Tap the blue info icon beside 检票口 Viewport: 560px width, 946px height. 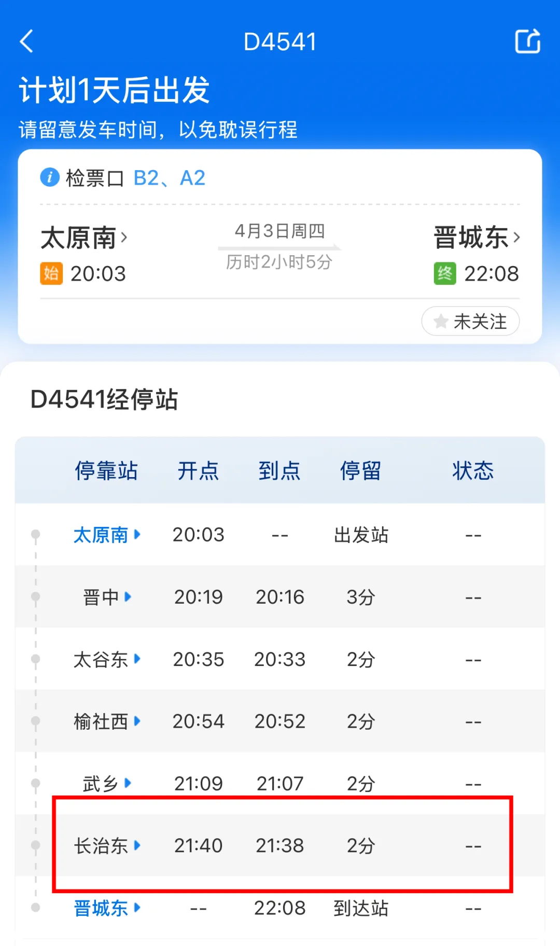click(x=50, y=177)
